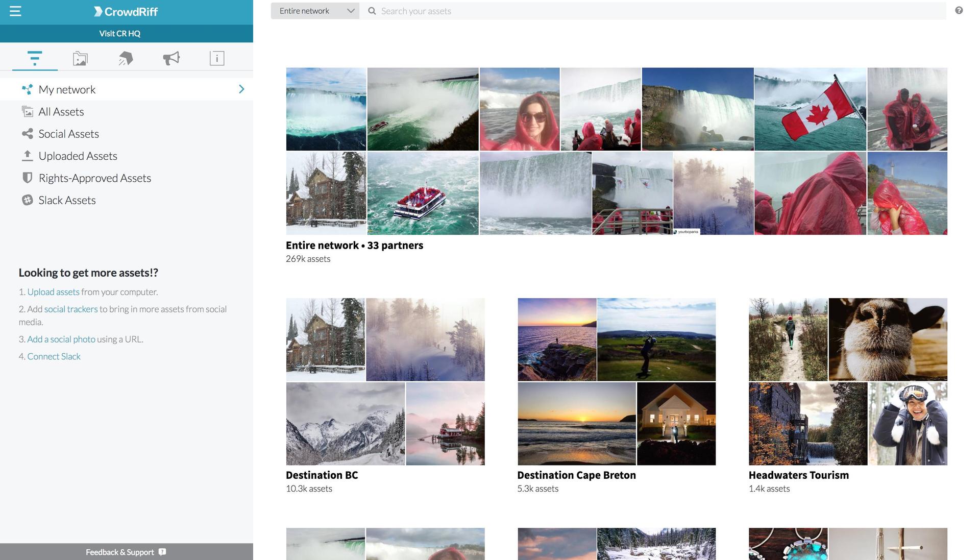The width and height of the screenshot is (980, 560).
Task: Open the galleries tab icon
Action: [x=80, y=58]
